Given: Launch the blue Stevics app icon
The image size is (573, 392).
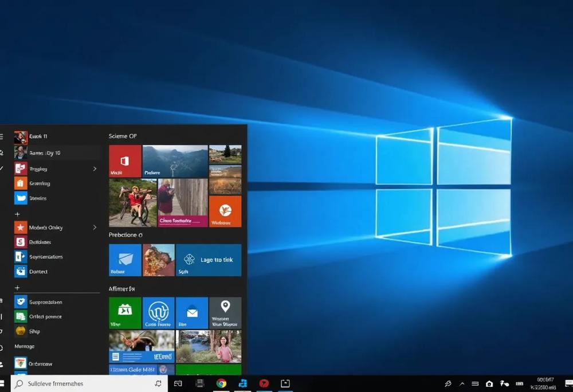Looking at the screenshot, I should (21, 198).
